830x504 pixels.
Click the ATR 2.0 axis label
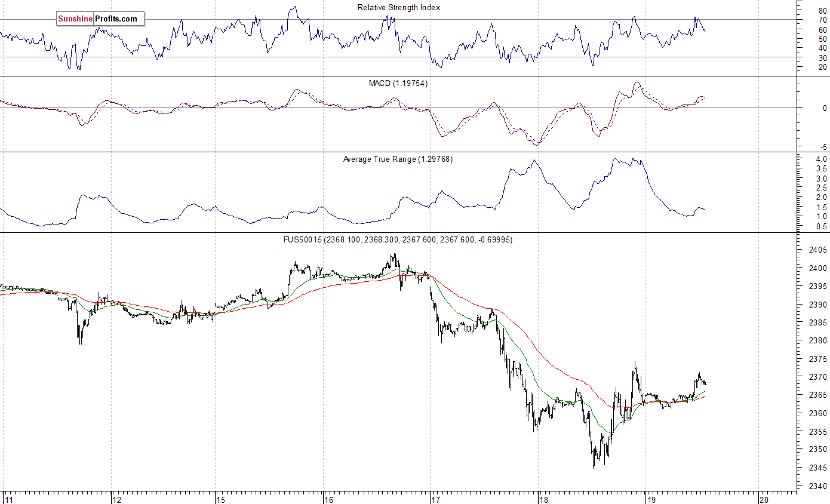click(822, 197)
